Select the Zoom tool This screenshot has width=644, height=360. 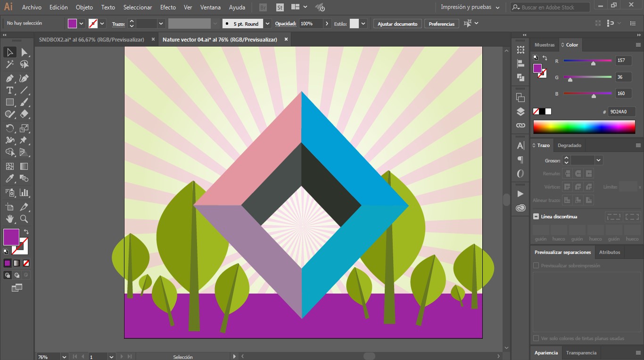[24, 219]
